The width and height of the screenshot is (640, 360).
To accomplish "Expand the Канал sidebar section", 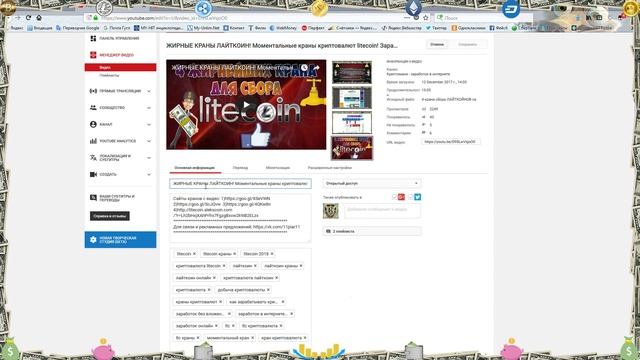I will pyautogui.click(x=149, y=124).
